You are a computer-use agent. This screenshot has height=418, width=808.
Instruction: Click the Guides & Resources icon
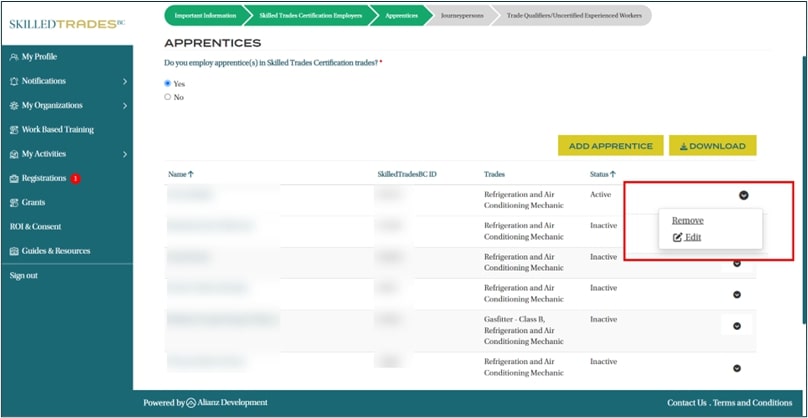[x=13, y=251]
